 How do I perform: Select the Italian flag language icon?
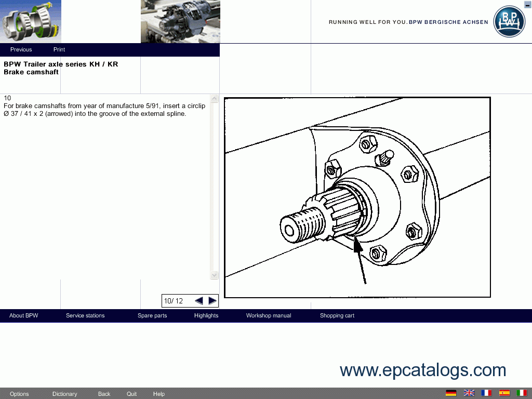pos(522,393)
